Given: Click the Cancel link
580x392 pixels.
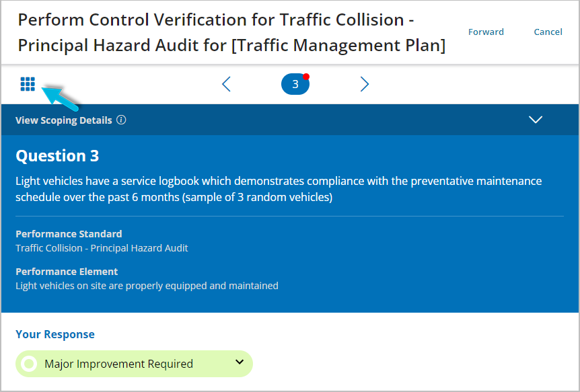Looking at the screenshot, I should [x=548, y=32].
